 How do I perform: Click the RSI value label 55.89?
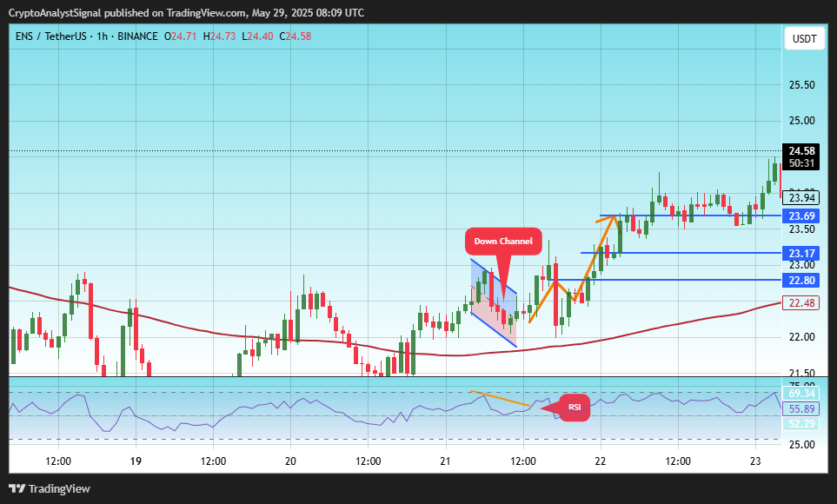click(801, 409)
